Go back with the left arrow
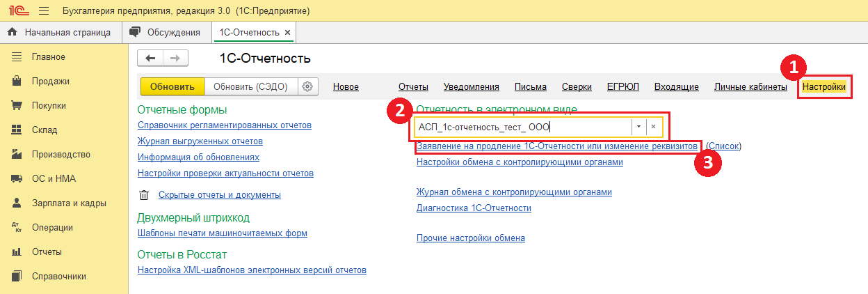The image size is (868, 294). tap(150, 58)
